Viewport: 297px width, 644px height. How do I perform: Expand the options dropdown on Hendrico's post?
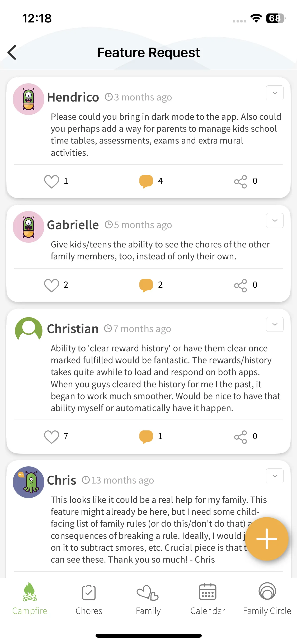[275, 93]
